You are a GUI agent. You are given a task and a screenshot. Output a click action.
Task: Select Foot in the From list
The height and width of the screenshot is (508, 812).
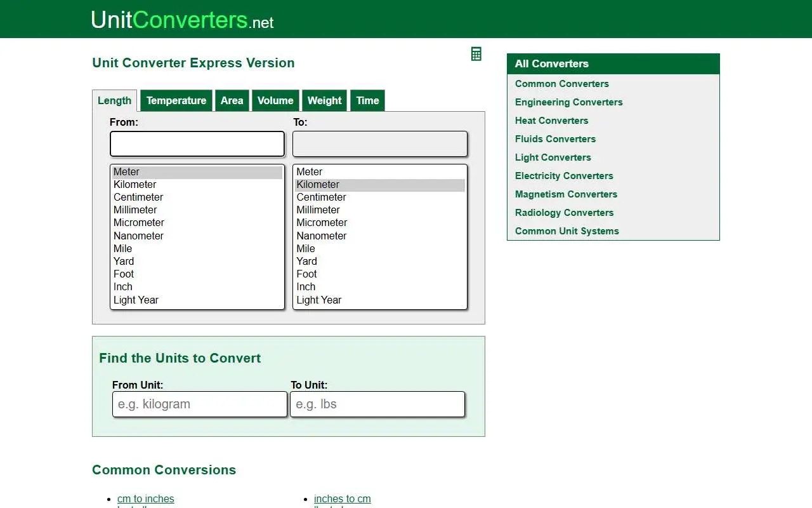tap(197, 274)
